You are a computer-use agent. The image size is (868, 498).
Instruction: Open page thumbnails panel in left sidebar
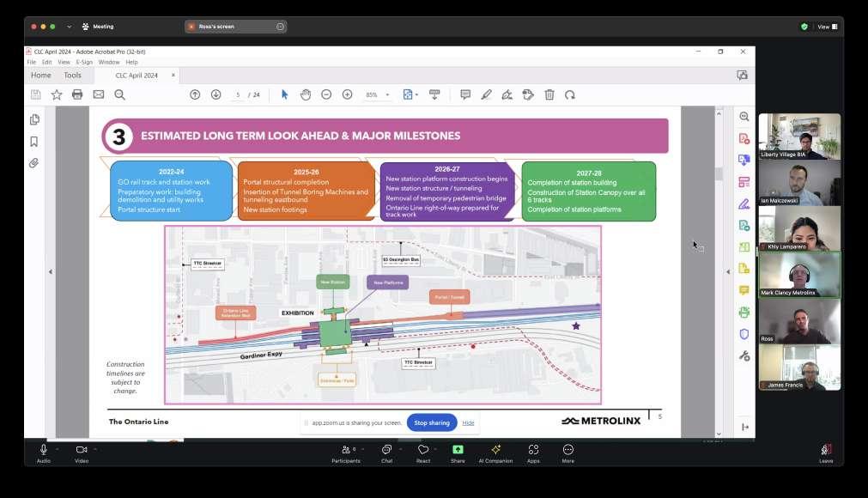(34, 119)
